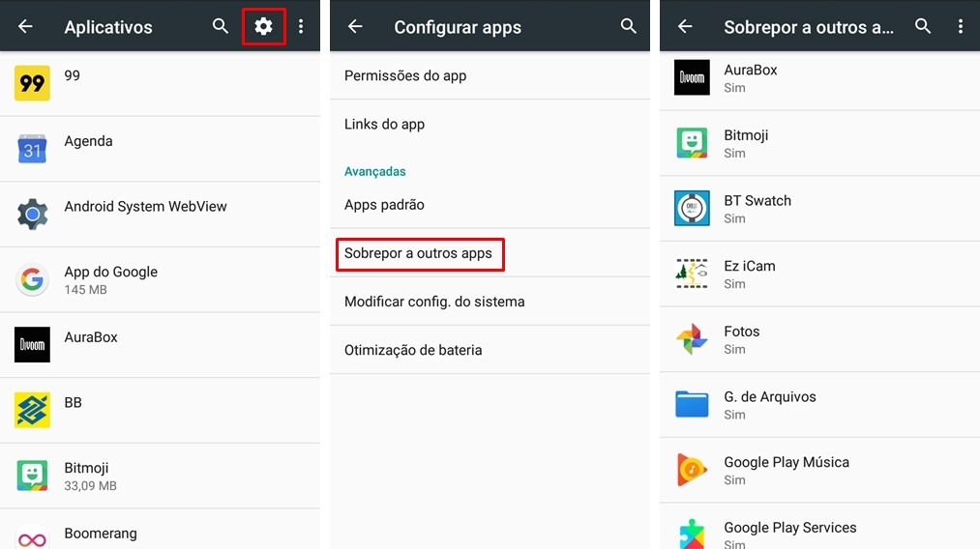Select the BB app label

[x=74, y=402]
